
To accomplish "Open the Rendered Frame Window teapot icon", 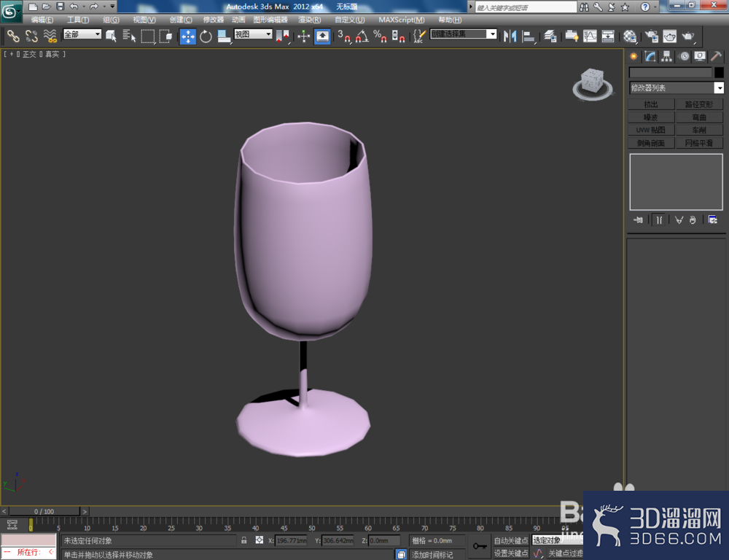I will (x=670, y=36).
